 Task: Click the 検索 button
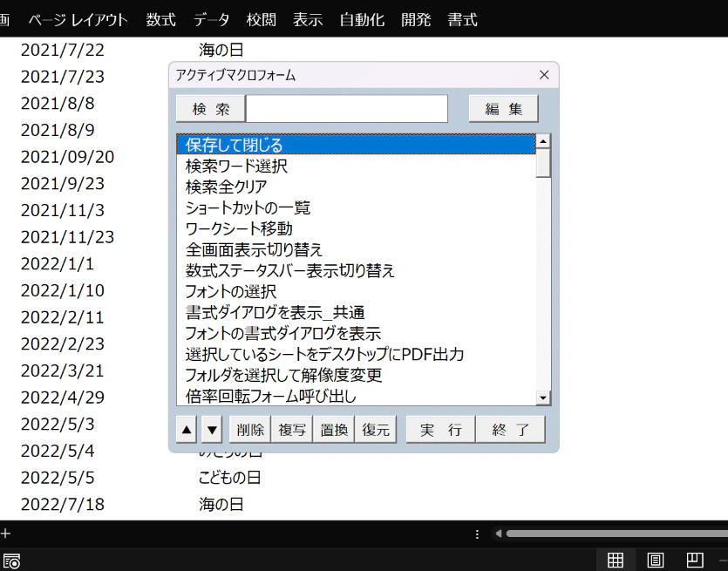pos(211,109)
